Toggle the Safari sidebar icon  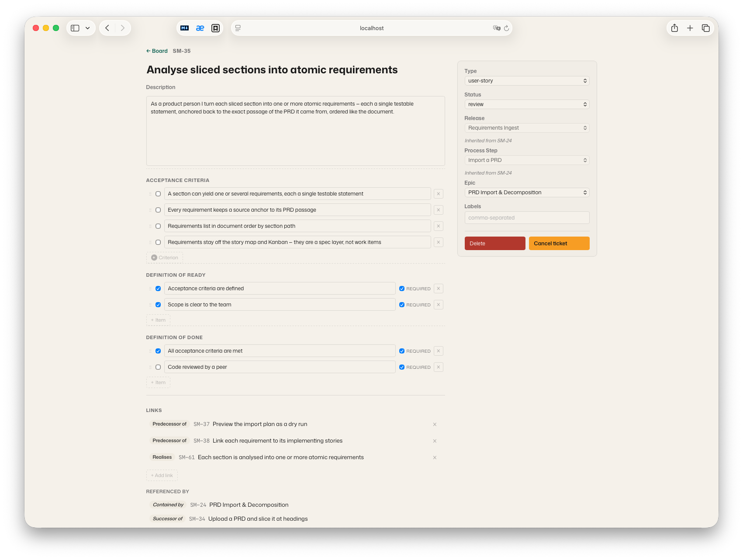pyautogui.click(x=75, y=28)
